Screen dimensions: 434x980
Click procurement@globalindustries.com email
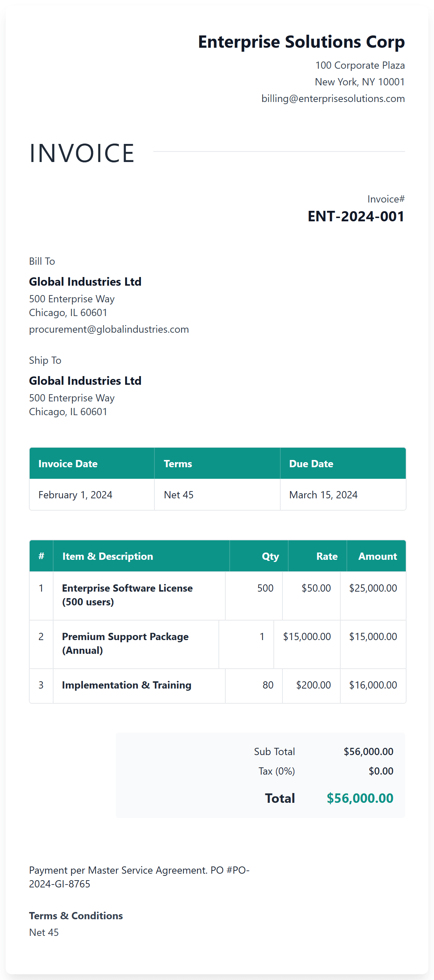tap(109, 329)
